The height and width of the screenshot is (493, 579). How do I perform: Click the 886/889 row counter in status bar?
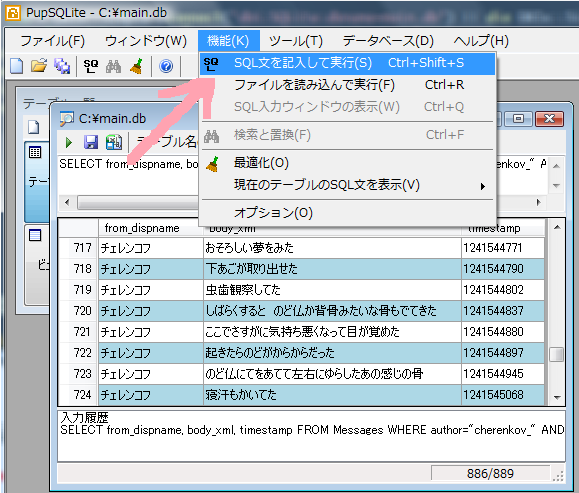490,473
